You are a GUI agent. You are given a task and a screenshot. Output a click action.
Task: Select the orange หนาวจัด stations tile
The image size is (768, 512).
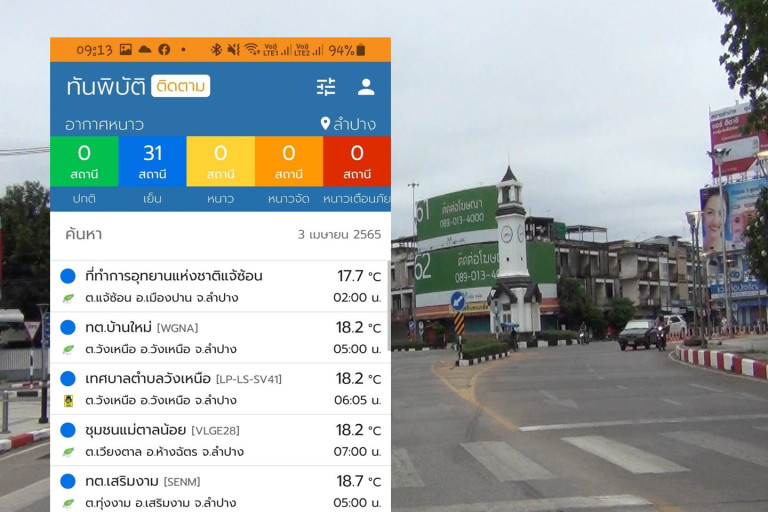point(288,161)
